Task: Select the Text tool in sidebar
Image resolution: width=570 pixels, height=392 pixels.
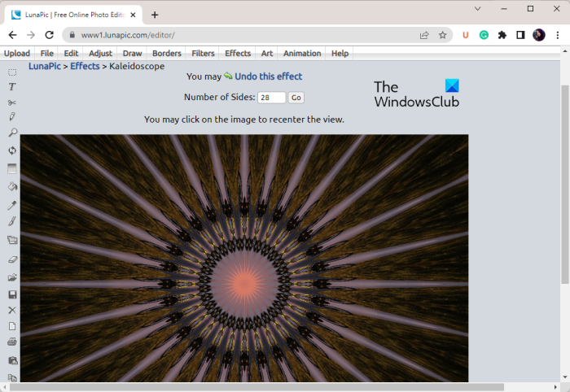Action: [x=12, y=87]
